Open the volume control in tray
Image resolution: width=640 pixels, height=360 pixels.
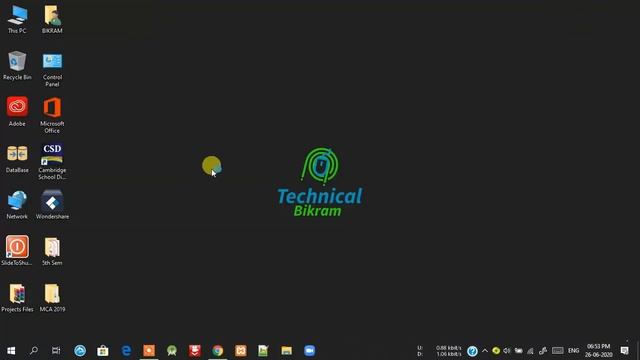coord(507,351)
